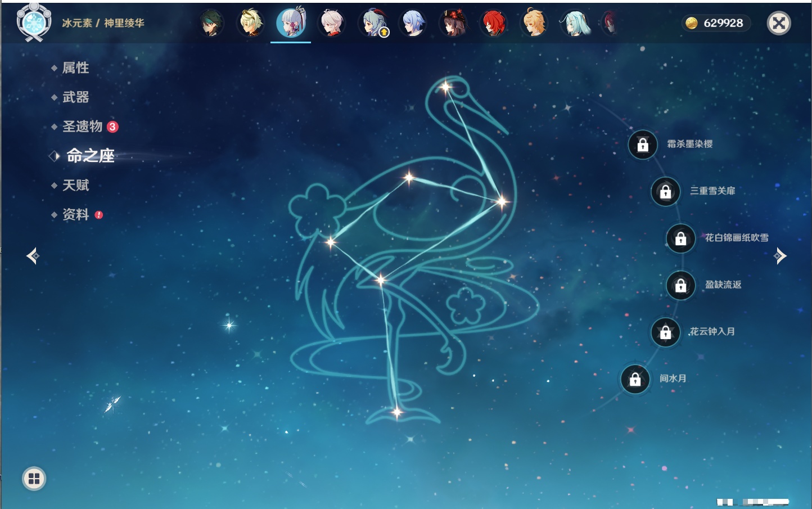Select the blond Albedo character avatar
Image resolution: width=812 pixels, height=509 pixels.
(250, 24)
